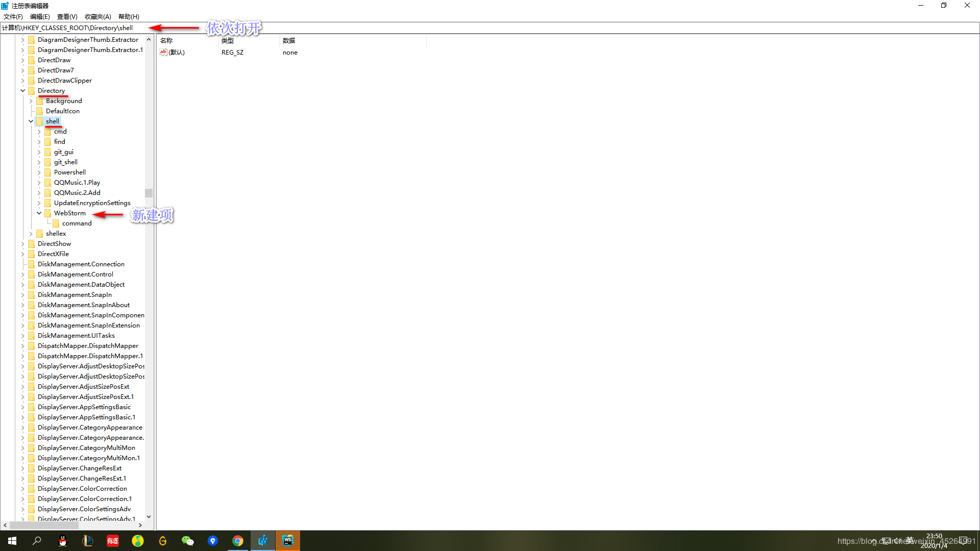Image resolution: width=980 pixels, height=551 pixels.
Task: Select the DirectShow registry key
Action: [x=54, y=244]
